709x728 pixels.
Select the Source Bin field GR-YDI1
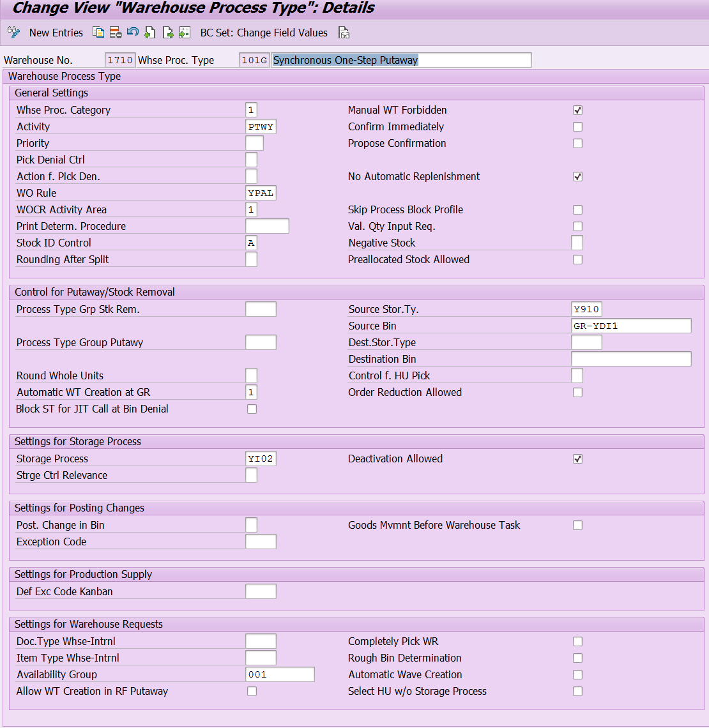coord(631,326)
